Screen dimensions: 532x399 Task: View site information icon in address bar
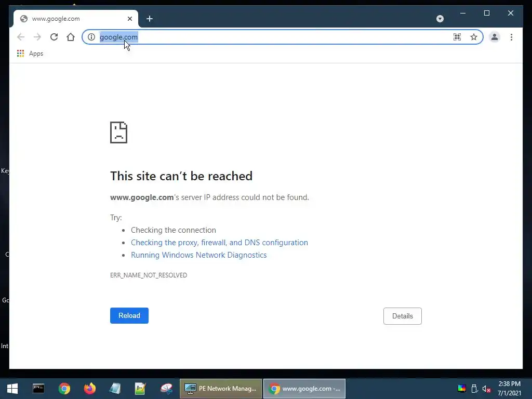(91, 37)
